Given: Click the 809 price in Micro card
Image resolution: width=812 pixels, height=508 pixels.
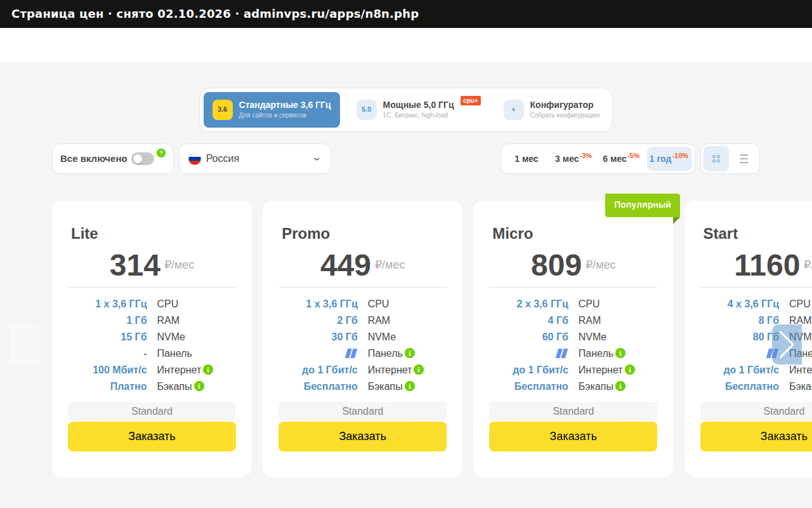Looking at the screenshot, I should (x=556, y=265).
